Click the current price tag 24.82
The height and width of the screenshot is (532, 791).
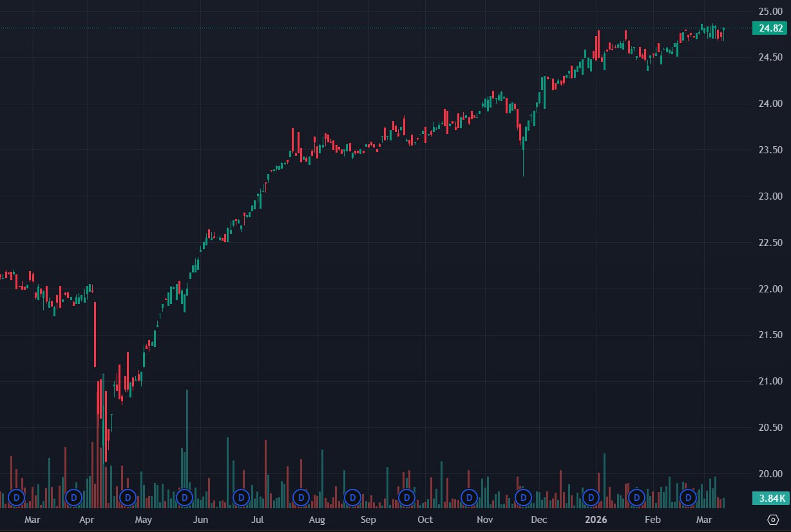click(x=770, y=28)
